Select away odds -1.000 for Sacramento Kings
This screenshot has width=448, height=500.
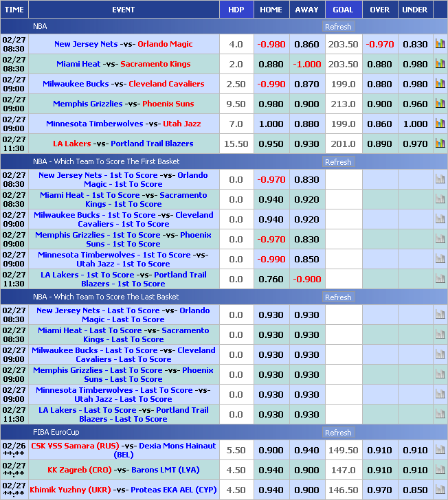coord(306,64)
